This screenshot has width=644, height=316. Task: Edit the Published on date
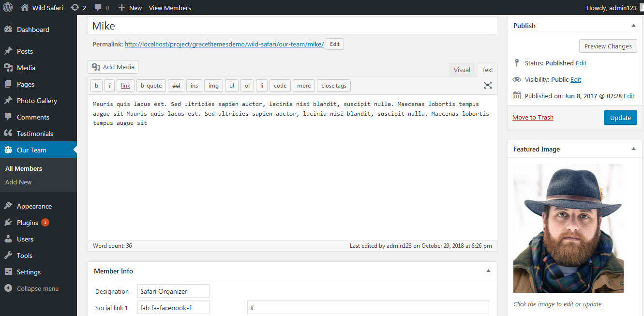[629, 96]
